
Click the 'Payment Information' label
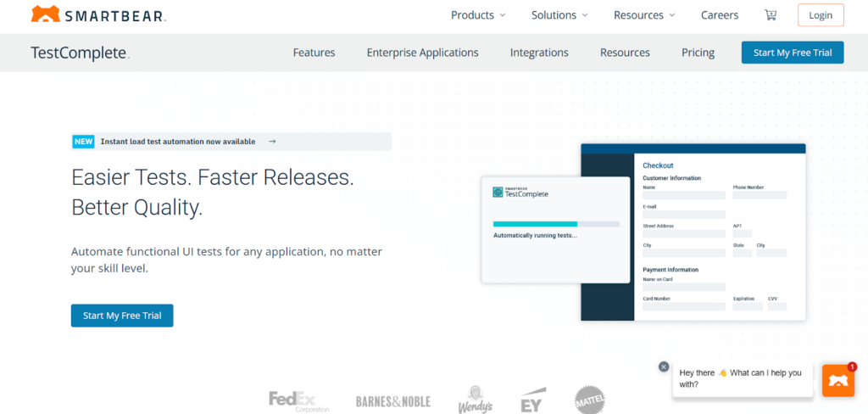pyautogui.click(x=670, y=269)
